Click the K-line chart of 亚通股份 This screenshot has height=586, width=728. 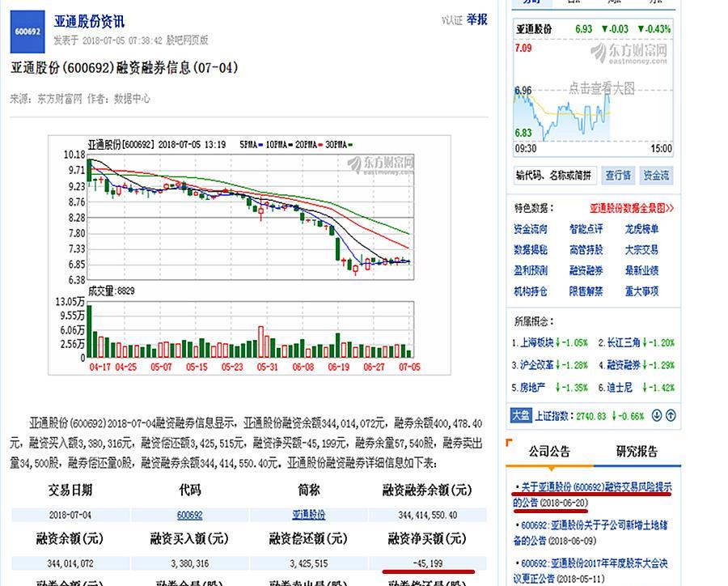[x=249, y=255]
